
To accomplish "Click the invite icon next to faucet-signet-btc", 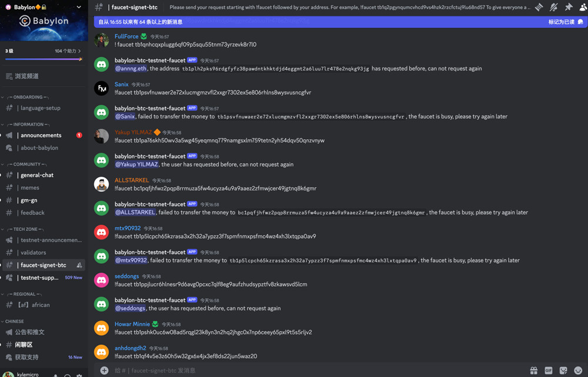I will [x=79, y=265].
